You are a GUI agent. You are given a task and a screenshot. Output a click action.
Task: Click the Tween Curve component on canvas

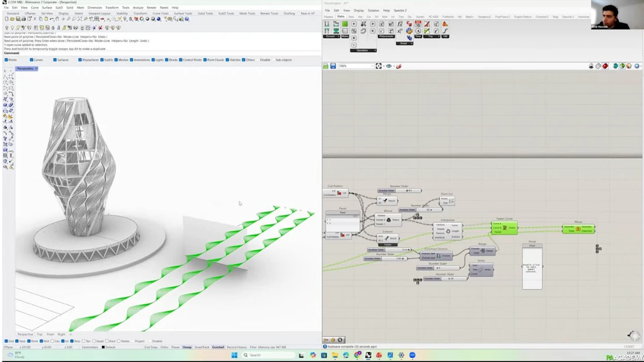coord(504,228)
